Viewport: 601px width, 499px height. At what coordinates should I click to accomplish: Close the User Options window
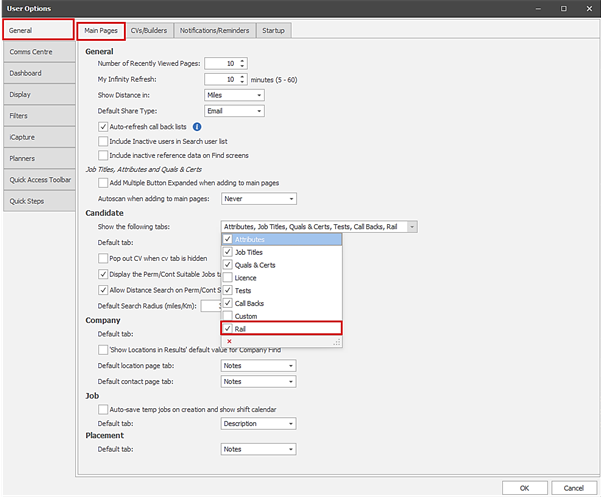pos(589,8)
